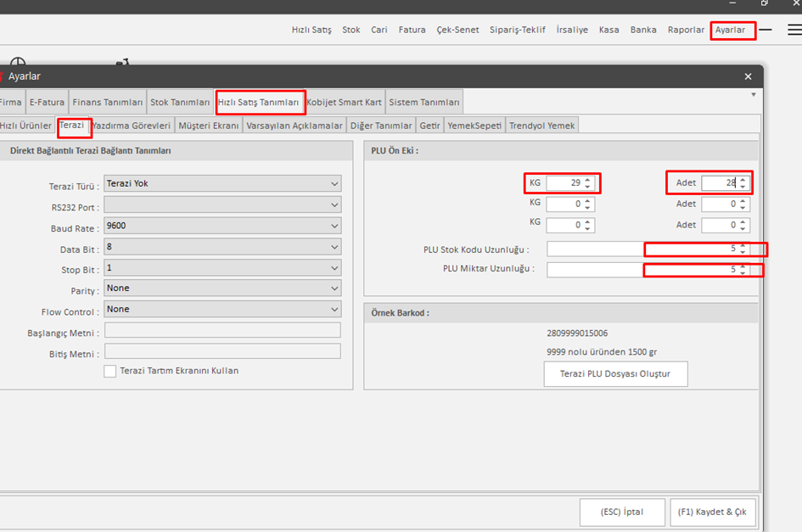
Task: Click the tab overflow arrow under the dialog close button
Action: pos(754,95)
